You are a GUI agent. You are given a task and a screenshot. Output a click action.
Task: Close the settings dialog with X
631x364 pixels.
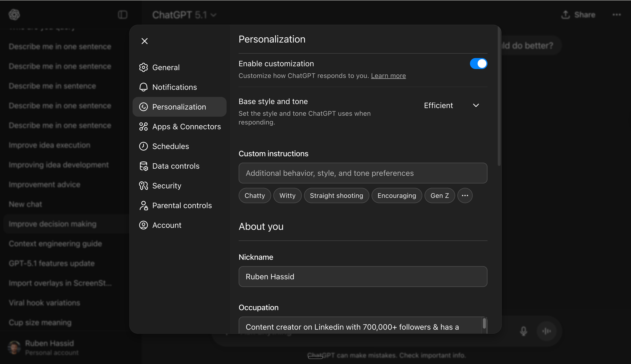tap(144, 41)
